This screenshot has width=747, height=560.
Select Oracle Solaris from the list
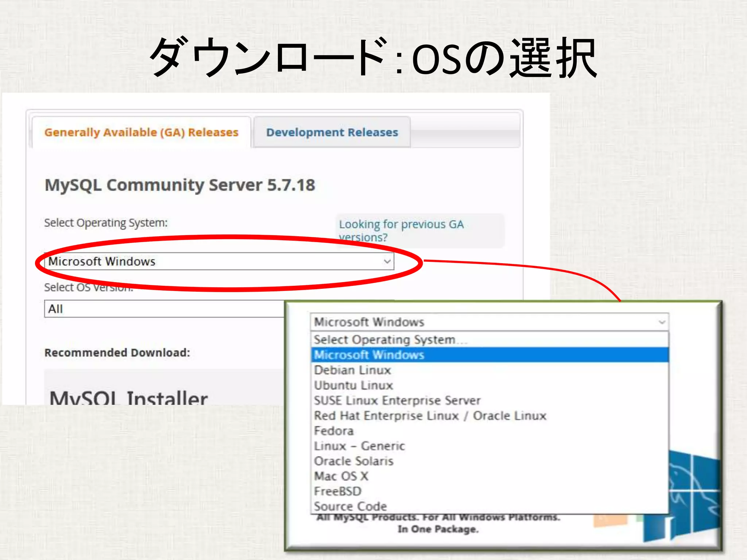click(x=354, y=461)
